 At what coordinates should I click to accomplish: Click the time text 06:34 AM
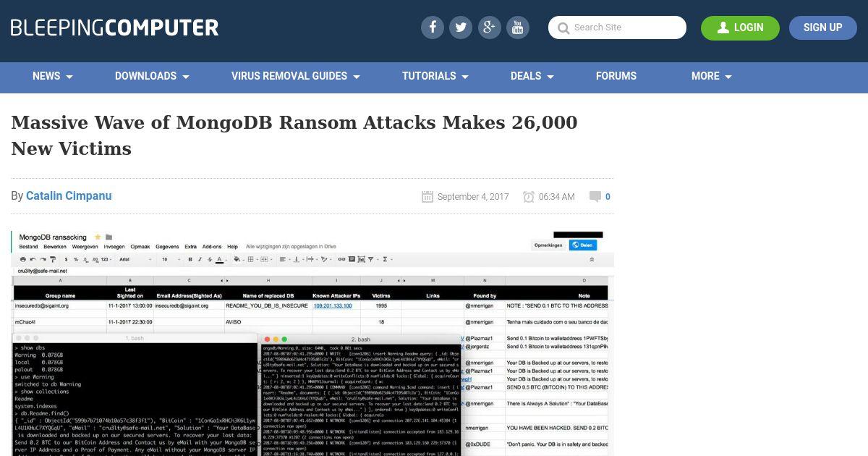(557, 197)
